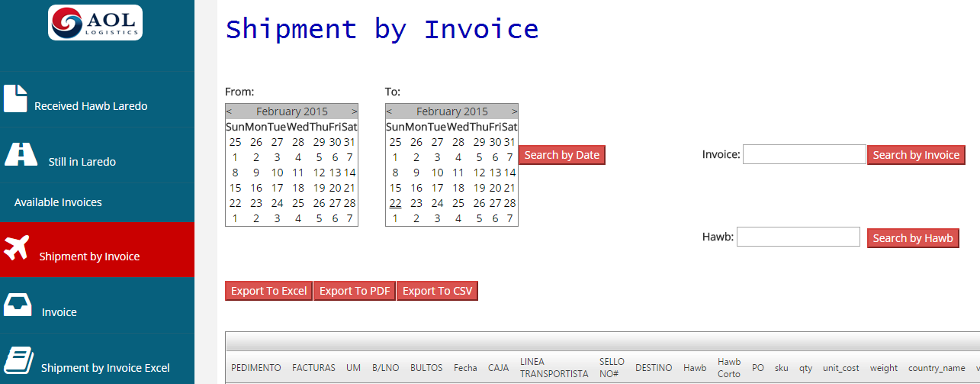Click February 2015 title in From calendar

pyautogui.click(x=292, y=111)
